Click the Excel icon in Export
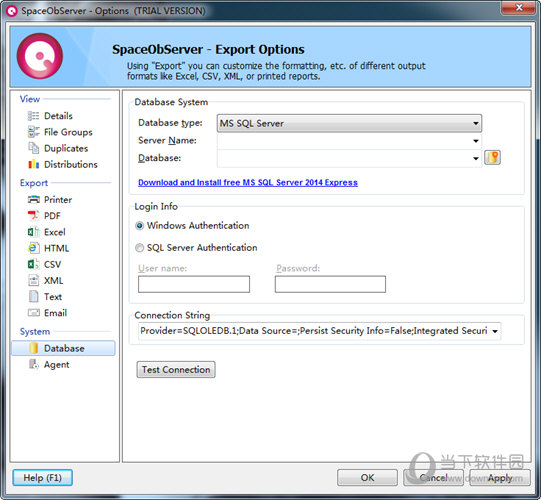541x500 pixels. point(33,232)
